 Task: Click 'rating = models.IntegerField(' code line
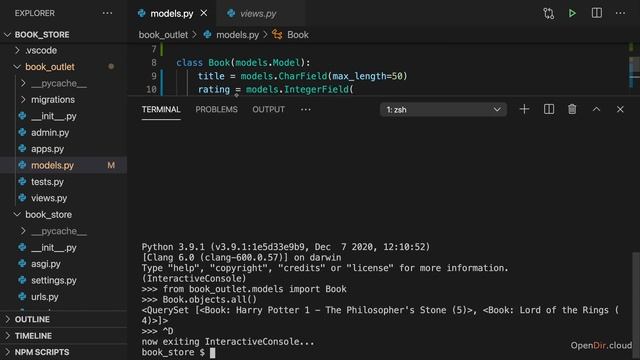[x=276, y=89]
